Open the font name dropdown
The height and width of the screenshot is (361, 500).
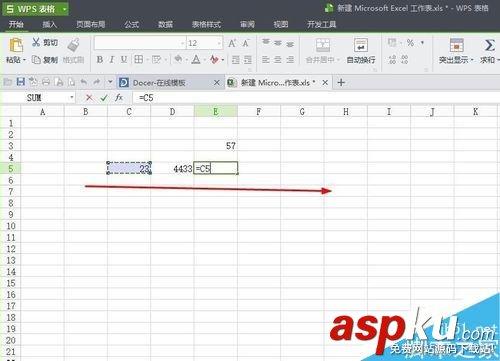click(182, 43)
